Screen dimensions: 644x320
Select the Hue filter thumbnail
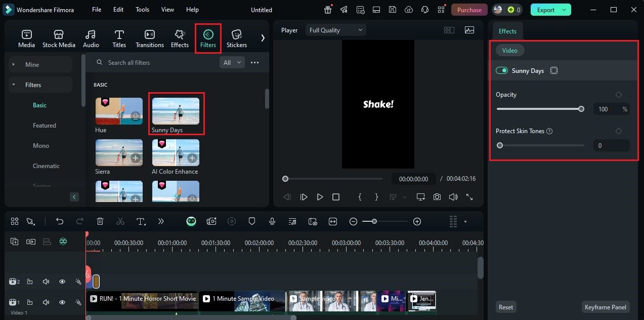coord(119,111)
